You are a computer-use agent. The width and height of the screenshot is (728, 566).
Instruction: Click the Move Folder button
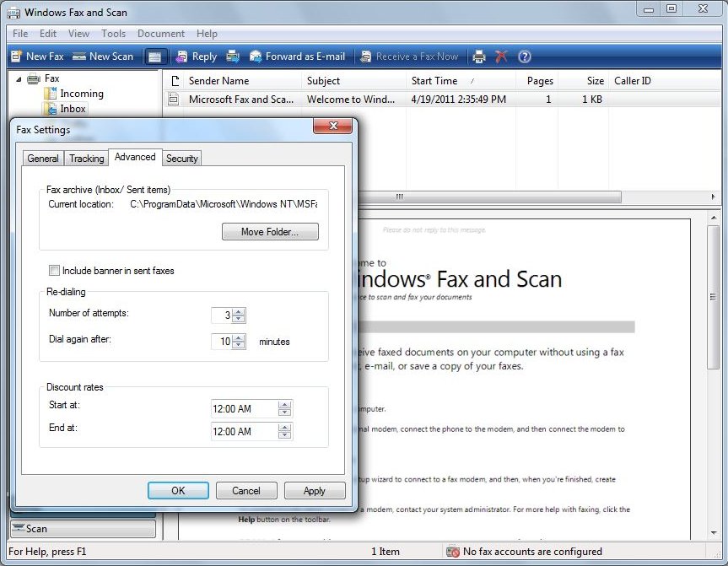[x=270, y=232]
